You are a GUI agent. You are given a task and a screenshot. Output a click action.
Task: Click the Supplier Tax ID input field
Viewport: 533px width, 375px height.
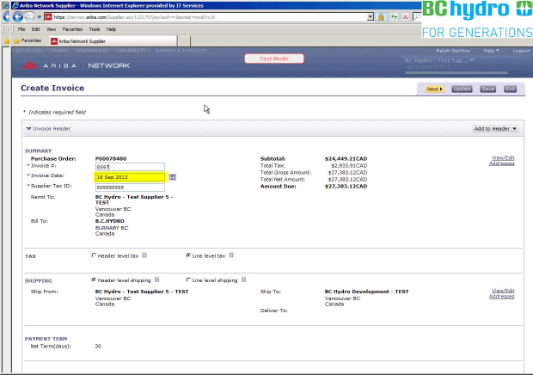(x=130, y=187)
